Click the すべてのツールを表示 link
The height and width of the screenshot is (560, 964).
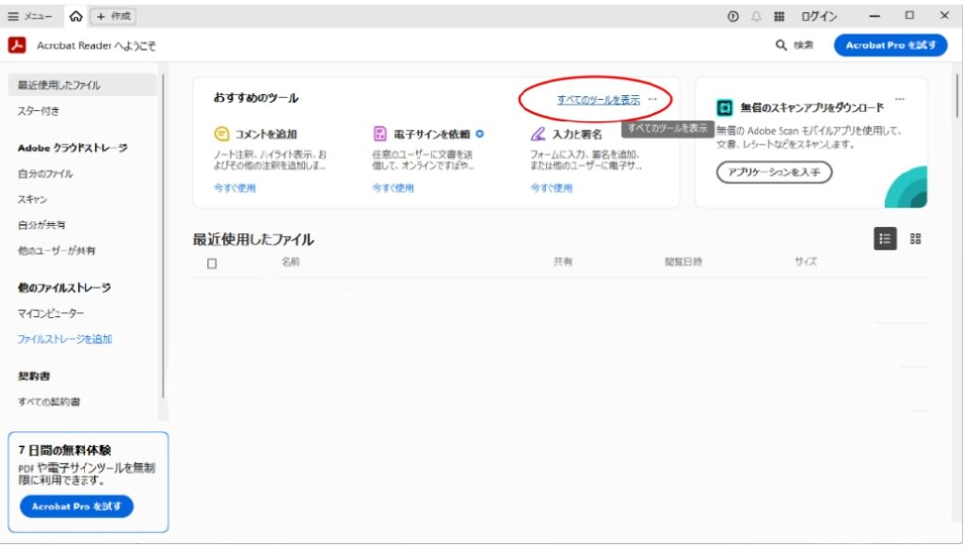point(598,100)
